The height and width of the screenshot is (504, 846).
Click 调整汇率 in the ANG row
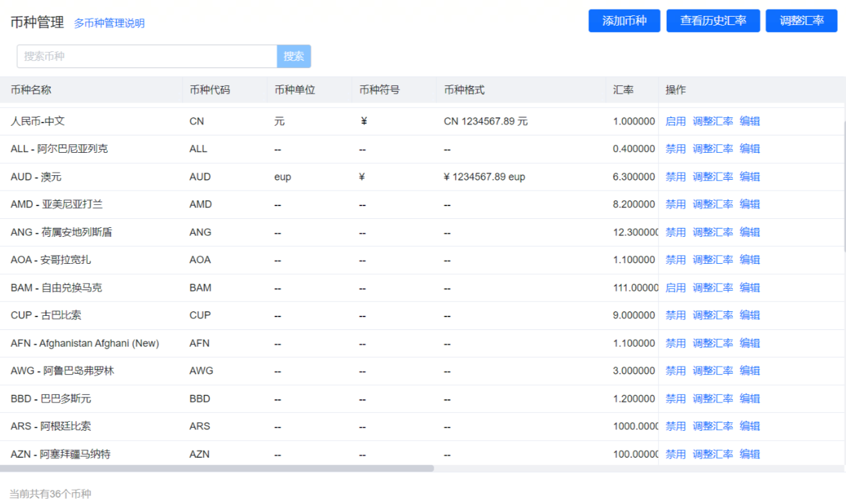(x=713, y=232)
